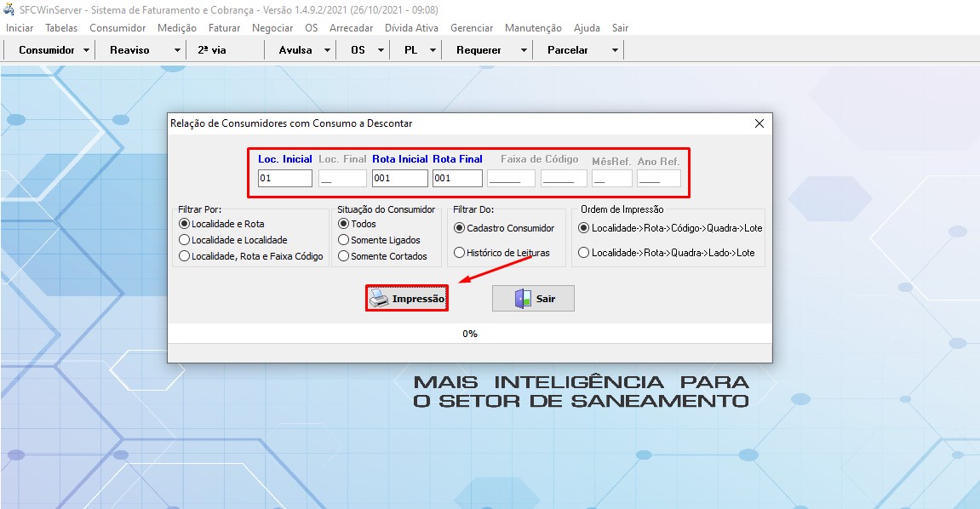Click the Rota Final input field

(x=457, y=179)
